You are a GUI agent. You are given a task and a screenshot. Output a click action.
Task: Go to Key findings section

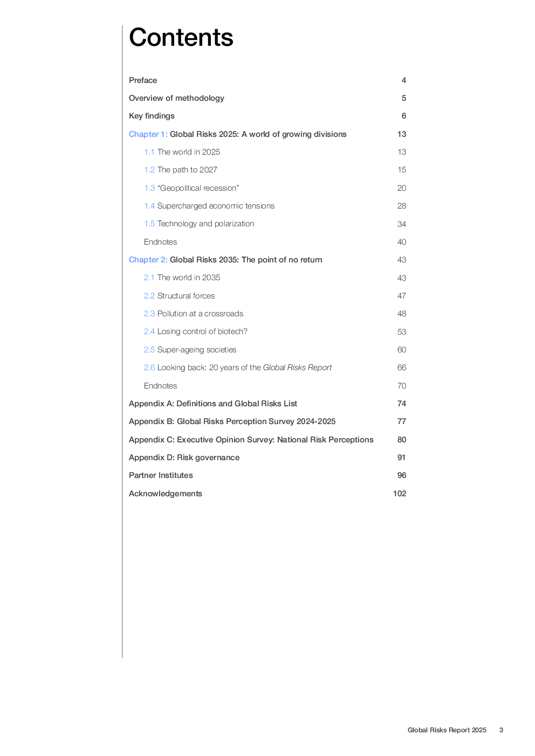152,116
